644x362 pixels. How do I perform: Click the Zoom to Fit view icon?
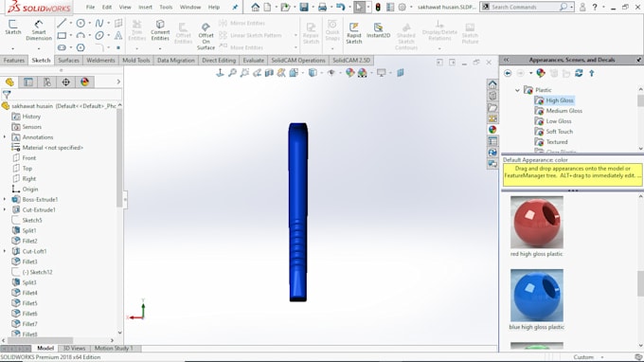[232, 73]
